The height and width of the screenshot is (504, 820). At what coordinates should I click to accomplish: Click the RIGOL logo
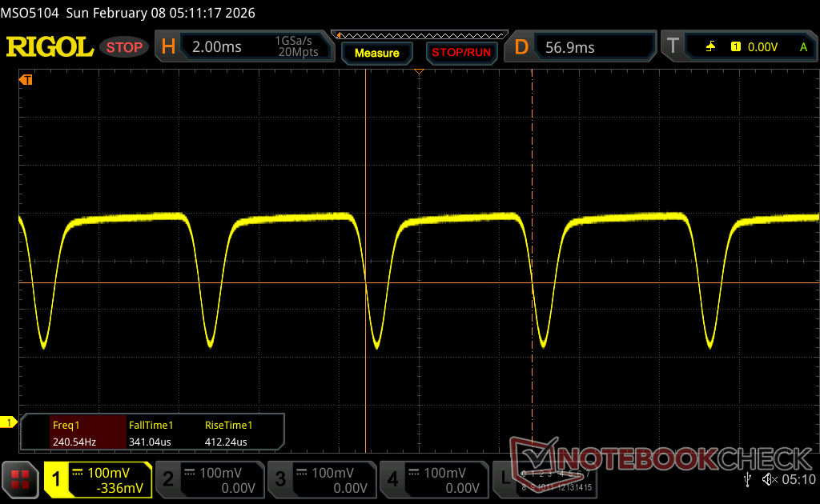[50, 47]
